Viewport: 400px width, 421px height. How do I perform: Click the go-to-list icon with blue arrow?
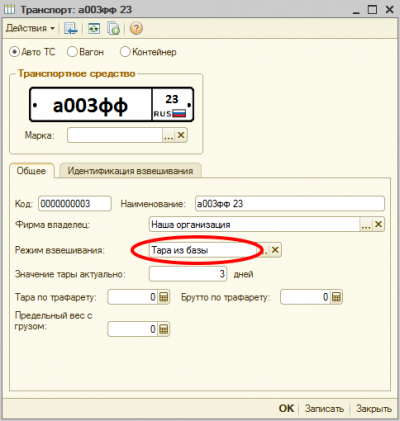point(71,29)
